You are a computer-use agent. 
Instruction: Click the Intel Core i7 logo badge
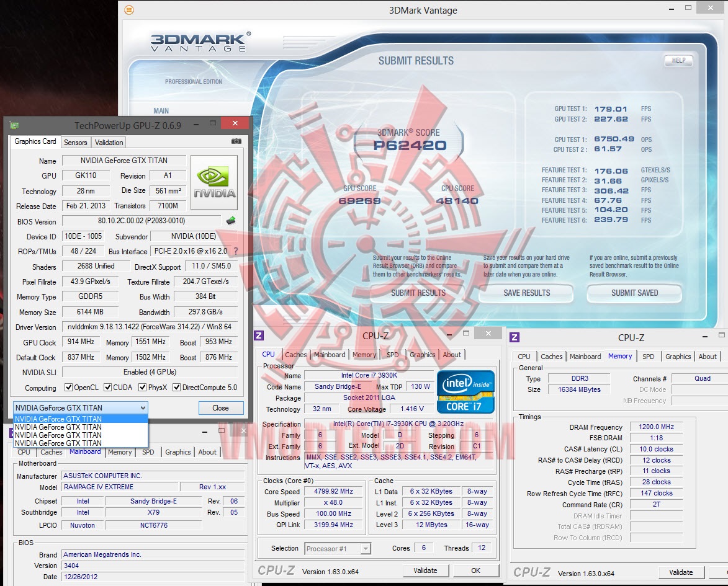[x=465, y=391]
